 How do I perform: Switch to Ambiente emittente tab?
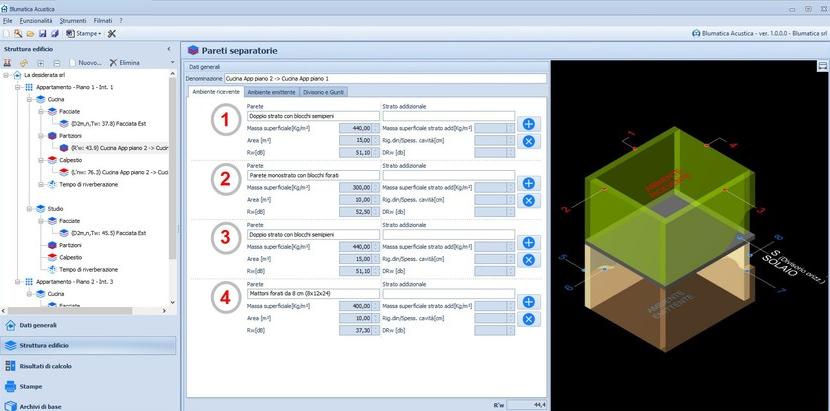click(270, 92)
